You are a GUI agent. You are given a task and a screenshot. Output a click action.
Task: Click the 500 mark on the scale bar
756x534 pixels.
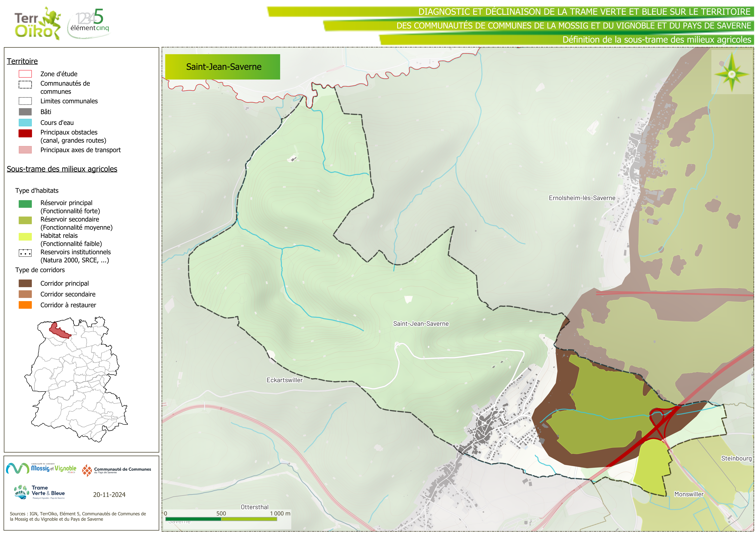(221, 513)
